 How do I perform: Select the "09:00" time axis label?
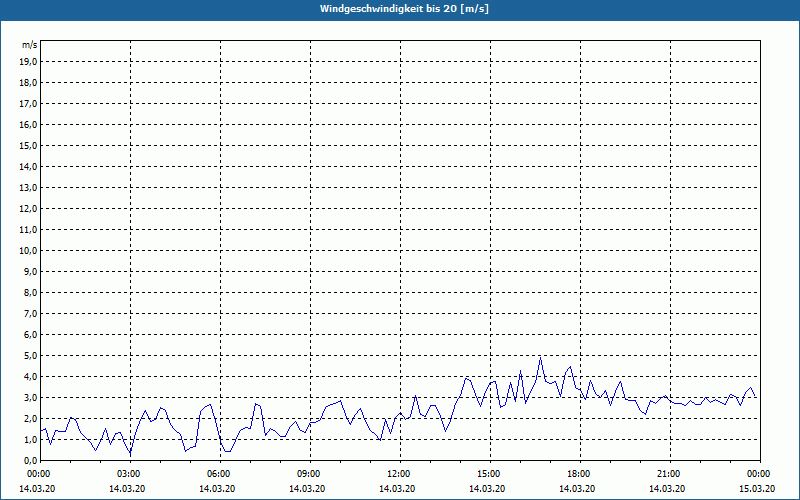point(310,474)
